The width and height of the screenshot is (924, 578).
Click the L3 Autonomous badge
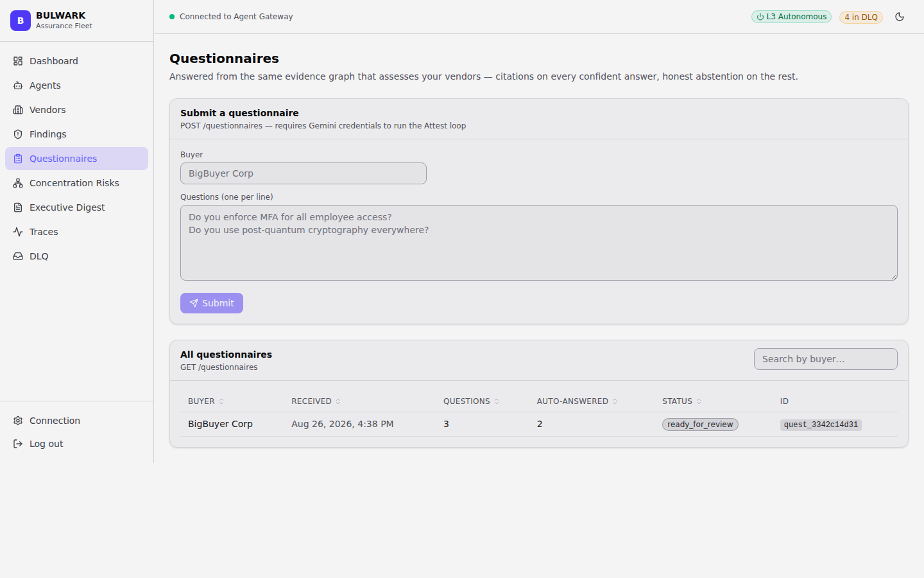pyautogui.click(x=791, y=17)
